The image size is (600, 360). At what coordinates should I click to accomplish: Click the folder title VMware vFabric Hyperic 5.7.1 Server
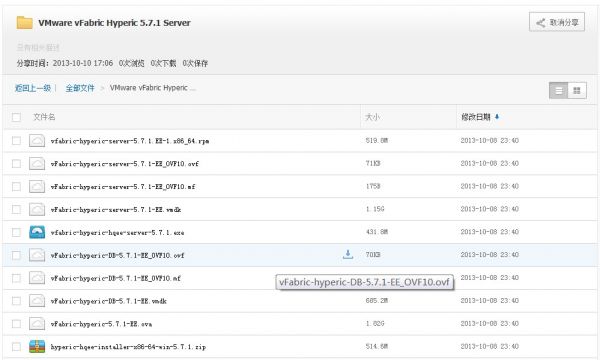[x=114, y=23]
